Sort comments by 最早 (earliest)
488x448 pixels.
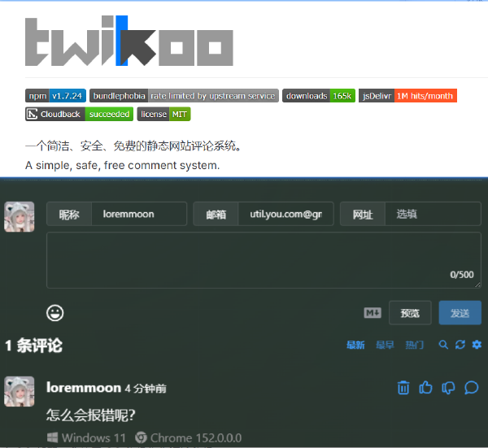tap(385, 345)
